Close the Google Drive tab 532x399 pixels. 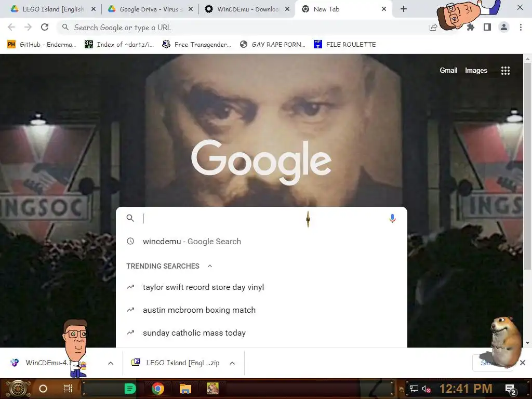191,9
